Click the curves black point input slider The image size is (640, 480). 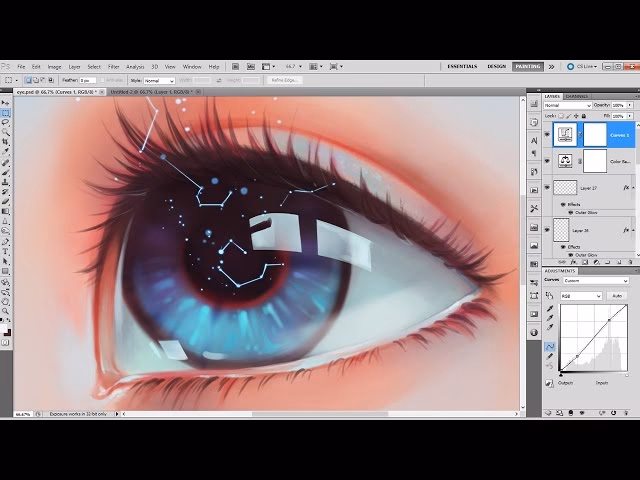[561, 374]
